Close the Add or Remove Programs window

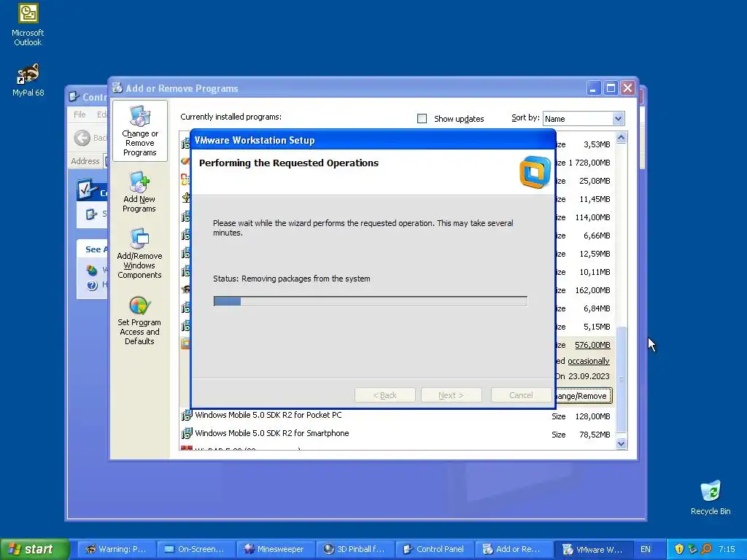(x=628, y=88)
